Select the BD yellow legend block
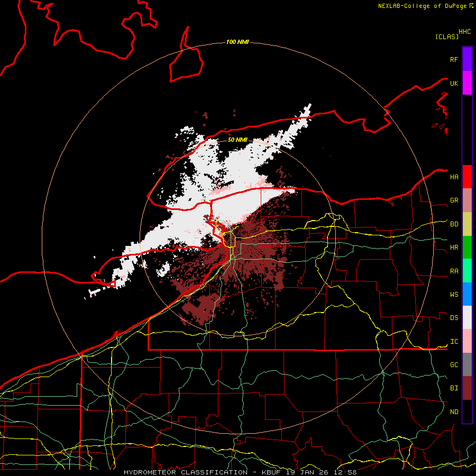Image resolution: width=476 pixels, height=476 pixels. [x=467, y=224]
